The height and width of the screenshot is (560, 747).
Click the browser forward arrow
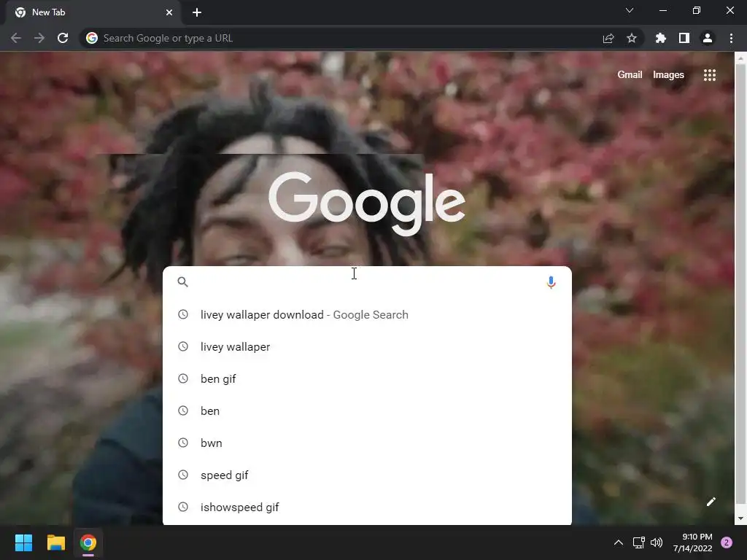[x=39, y=38]
